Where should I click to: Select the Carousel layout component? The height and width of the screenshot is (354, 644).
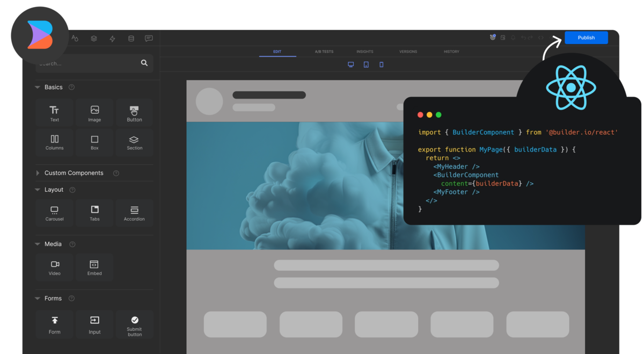[54, 213]
